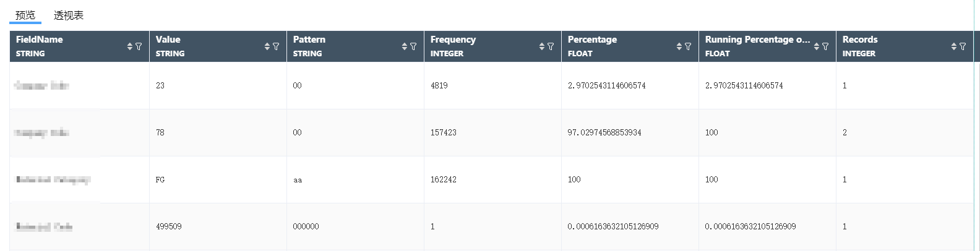Filter the Records column
Image resolution: width=980 pixels, height=251 pixels.
963,46
